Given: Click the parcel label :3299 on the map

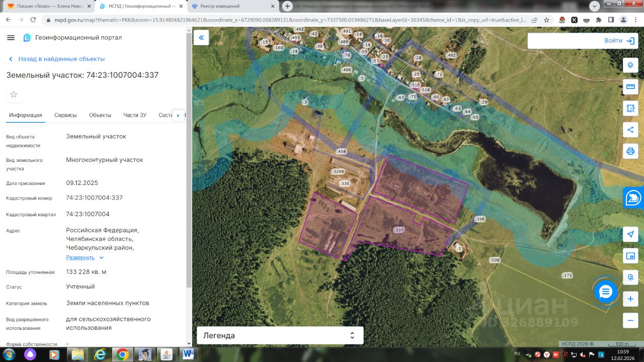Looking at the screenshot, I should [338, 171].
